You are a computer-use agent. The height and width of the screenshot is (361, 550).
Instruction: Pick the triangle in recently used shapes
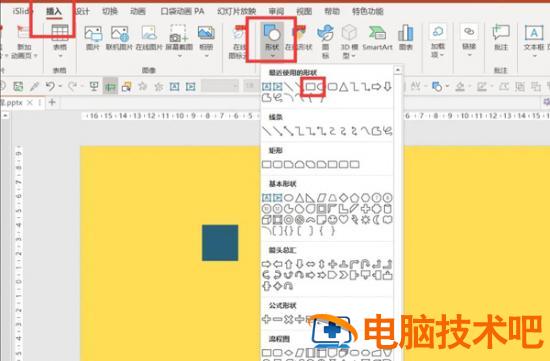(344, 86)
